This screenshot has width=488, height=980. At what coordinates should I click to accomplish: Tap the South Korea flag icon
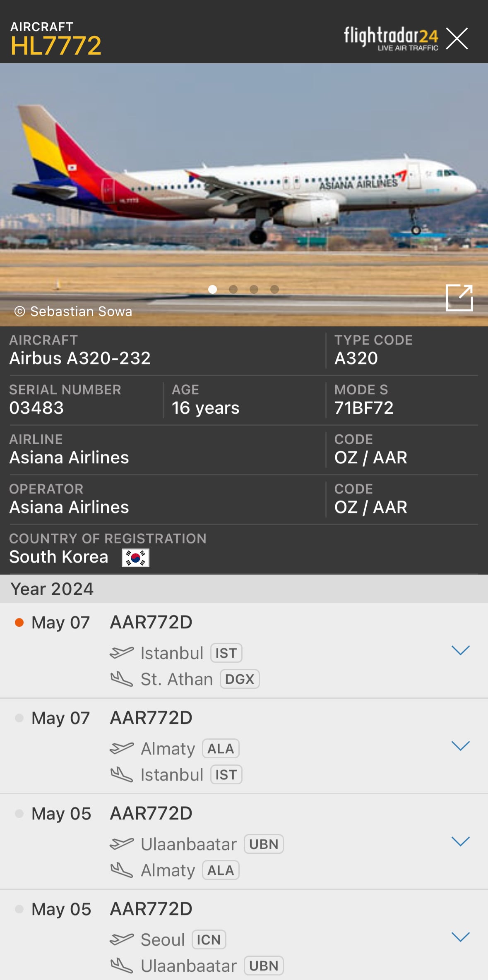[135, 558]
